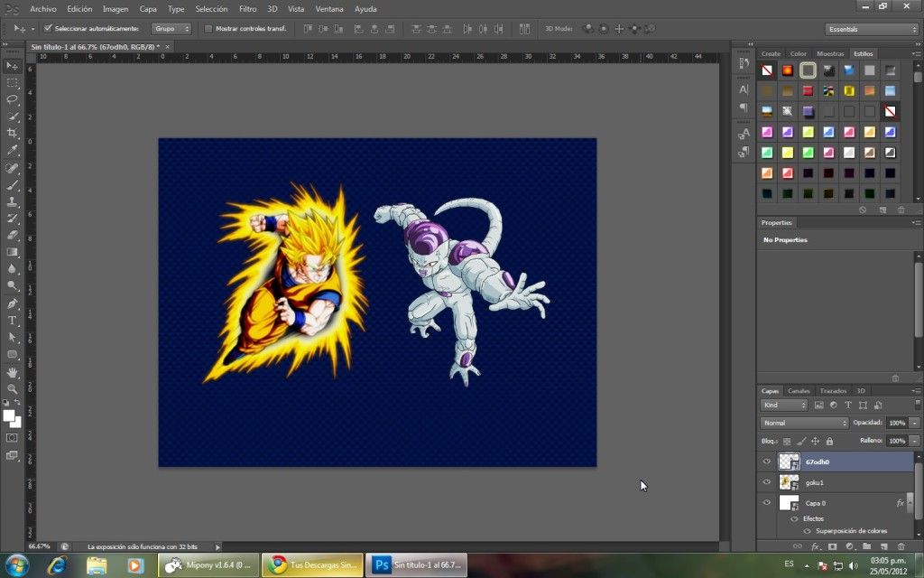Screen dimensions: 924x578
Task: Hide the 67odh0 layer
Action: 767,461
